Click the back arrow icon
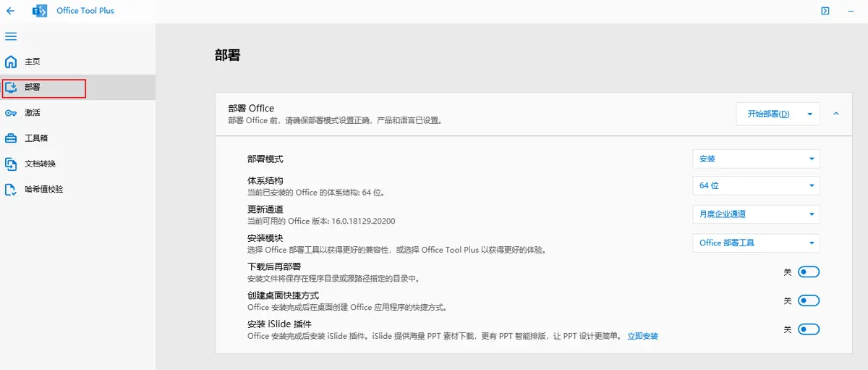 click(10, 11)
